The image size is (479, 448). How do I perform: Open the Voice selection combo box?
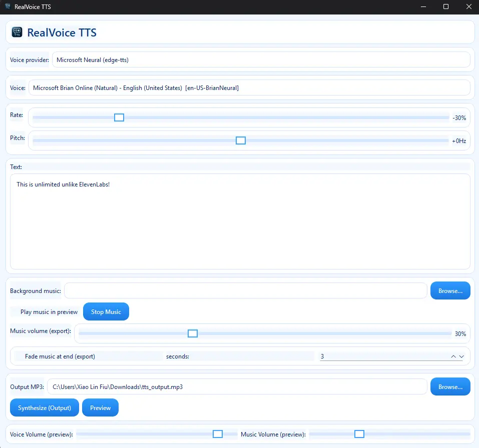pyautogui.click(x=249, y=88)
